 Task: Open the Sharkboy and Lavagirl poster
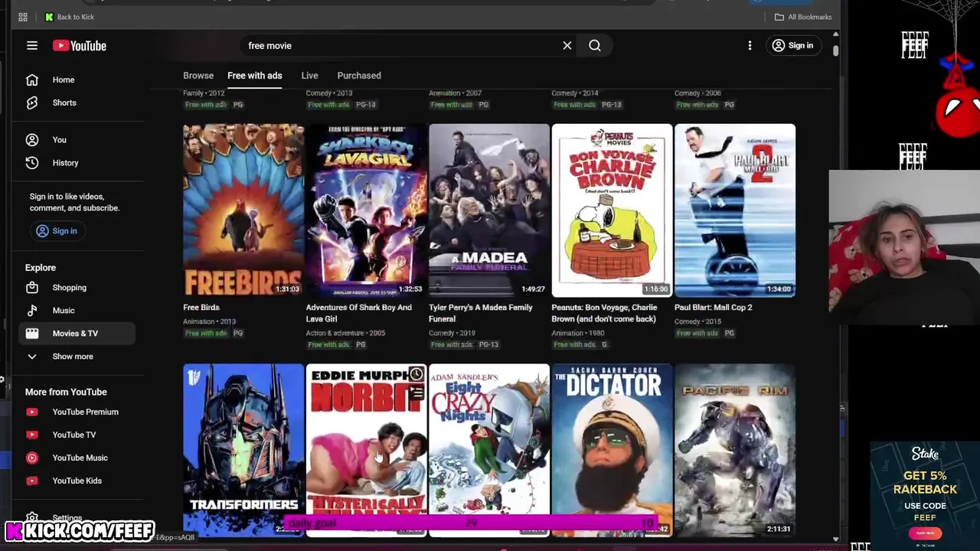(367, 210)
